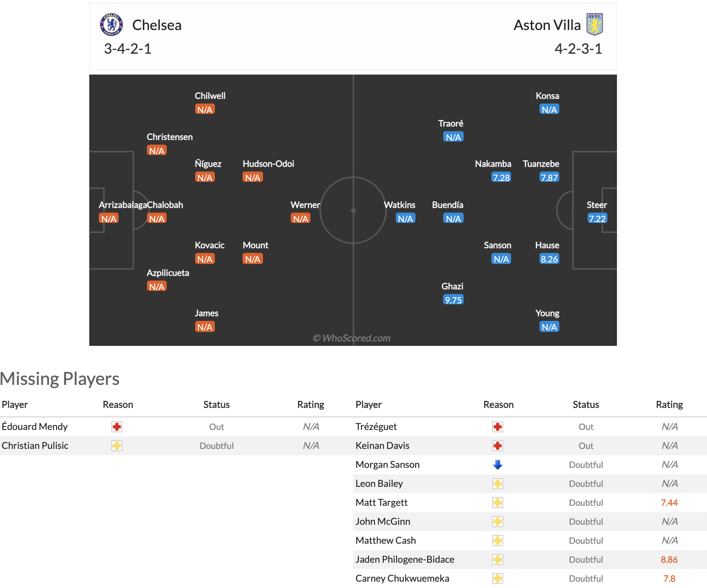
Task: Click the Aston Villa club crest
Action: tap(594, 24)
